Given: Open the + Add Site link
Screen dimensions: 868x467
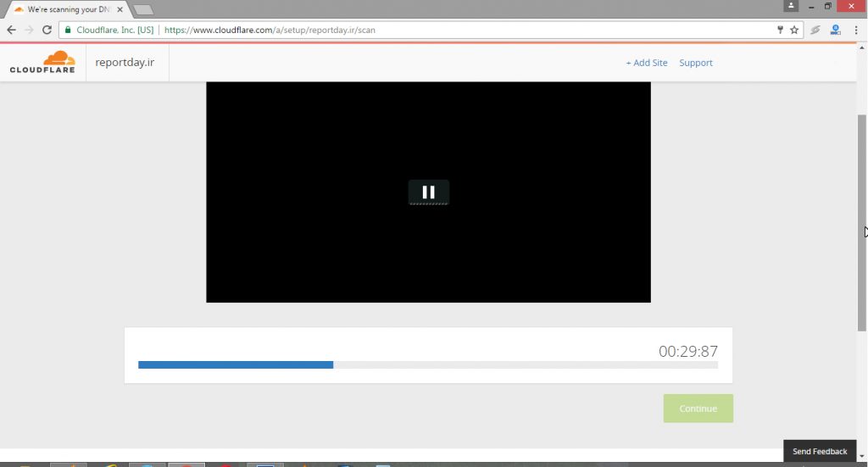Looking at the screenshot, I should pos(646,63).
